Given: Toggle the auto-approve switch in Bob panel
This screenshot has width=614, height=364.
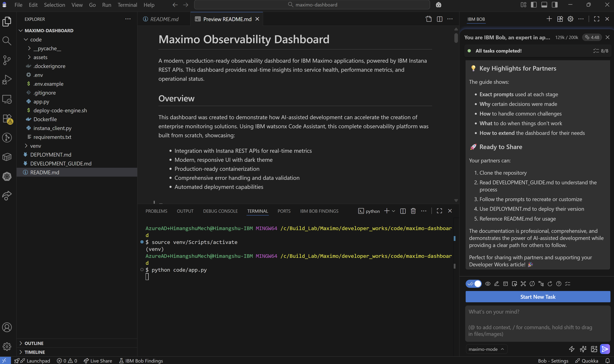Looking at the screenshot, I should (474, 284).
